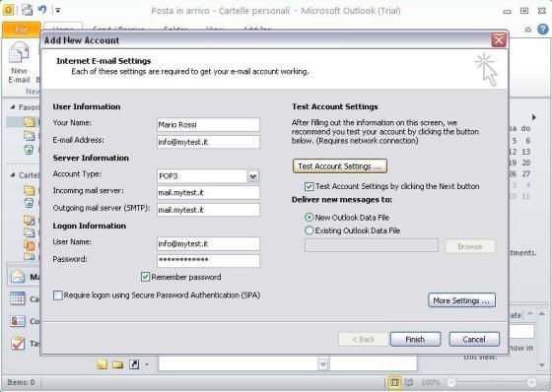The height and width of the screenshot is (392, 552).
Task: Click the Incoming mail server field
Action: 208,192
